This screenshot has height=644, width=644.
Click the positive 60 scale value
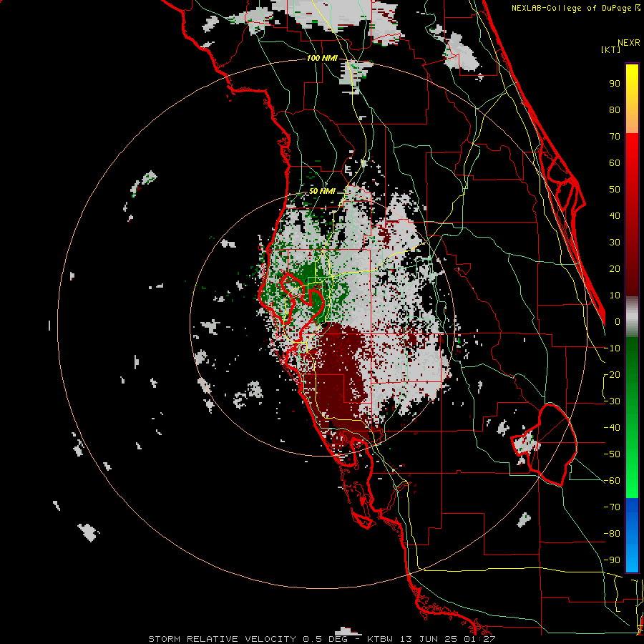click(615, 163)
